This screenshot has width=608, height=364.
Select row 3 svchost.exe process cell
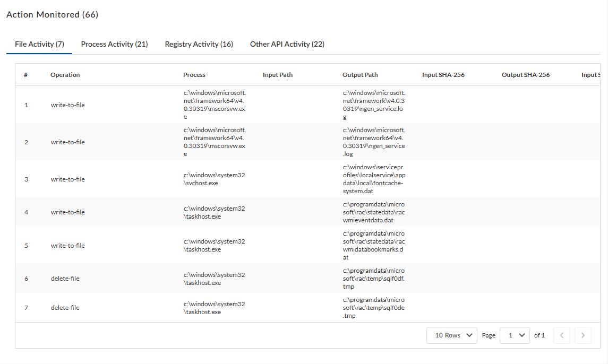[214, 179]
